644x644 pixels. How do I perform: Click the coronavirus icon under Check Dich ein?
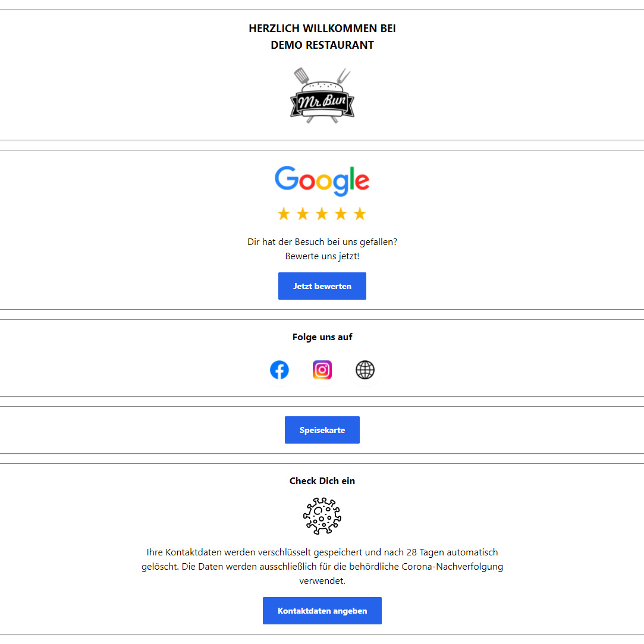point(322,516)
